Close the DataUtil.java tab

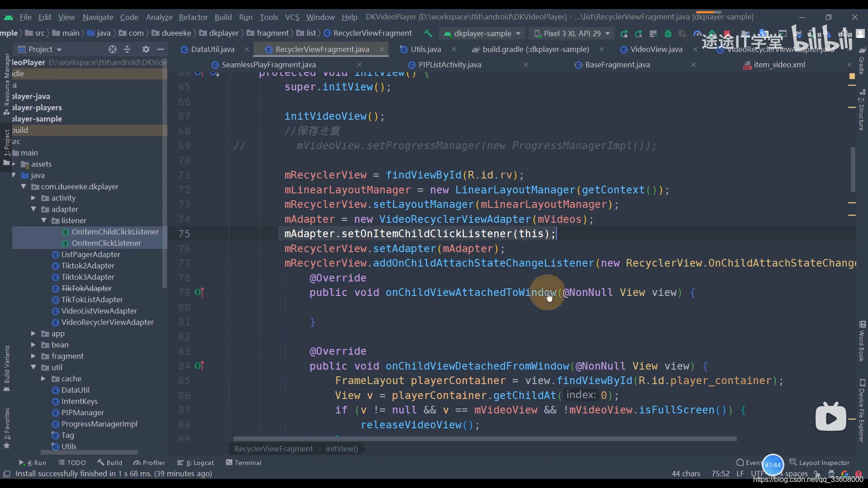click(246, 49)
